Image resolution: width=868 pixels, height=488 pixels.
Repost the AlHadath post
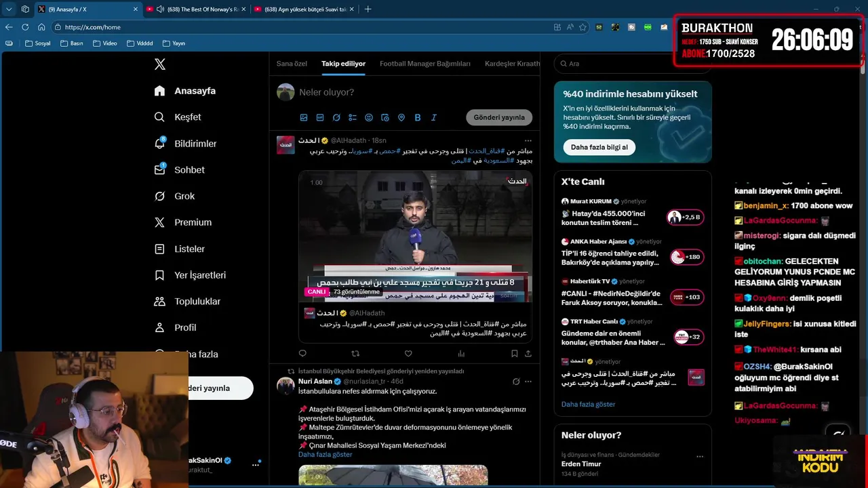pos(355,354)
